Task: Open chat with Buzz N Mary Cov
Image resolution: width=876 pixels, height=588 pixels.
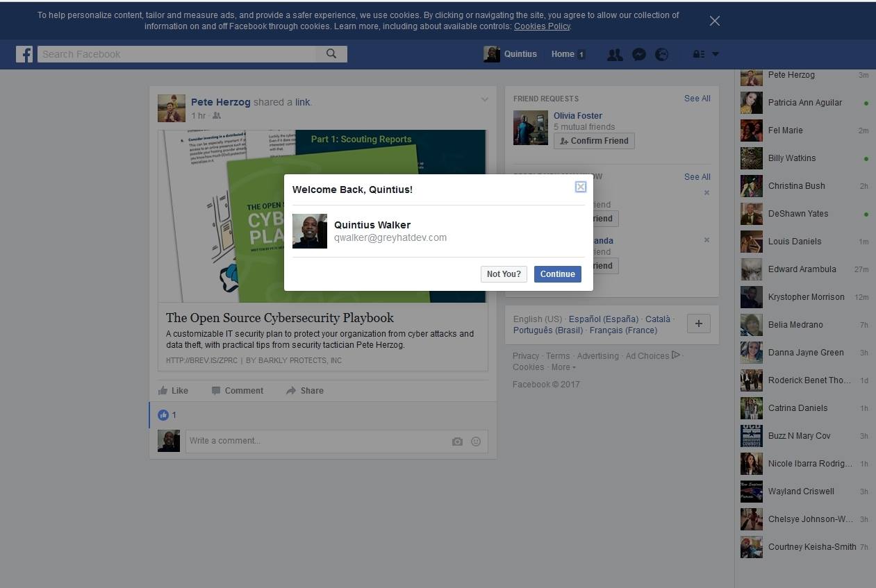Action: [804, 436]
